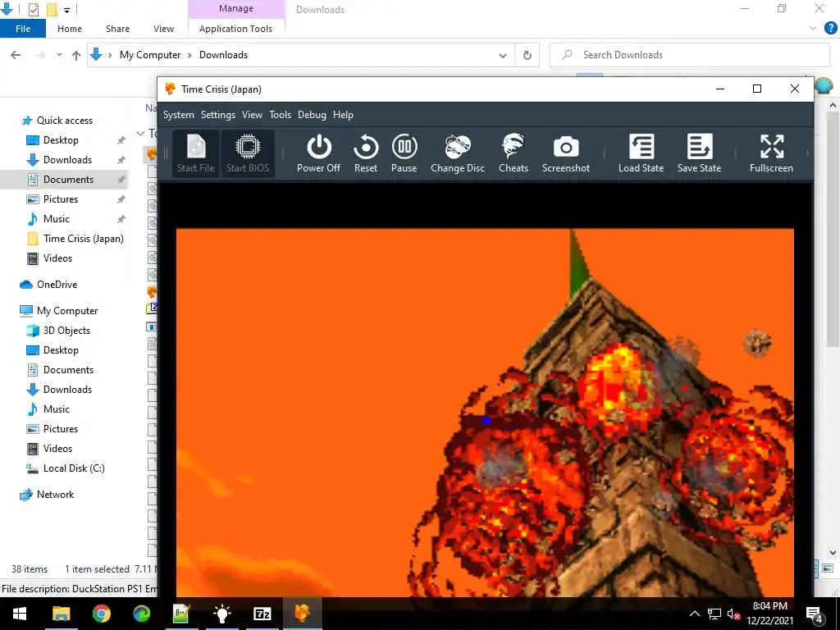
Task: Click the Power Off toolbar button
Action: 318,153
